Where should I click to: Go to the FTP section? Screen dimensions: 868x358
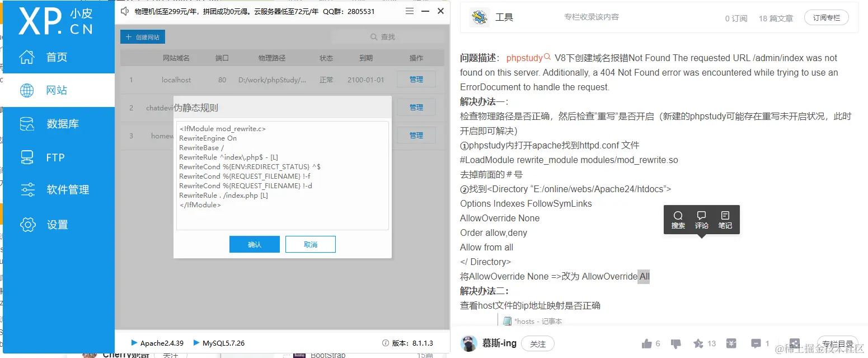tap(59, 157)
